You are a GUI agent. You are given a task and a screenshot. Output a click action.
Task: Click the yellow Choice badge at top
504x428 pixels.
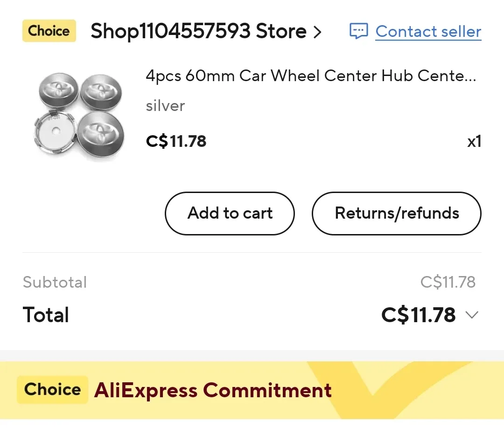[49, 31]
